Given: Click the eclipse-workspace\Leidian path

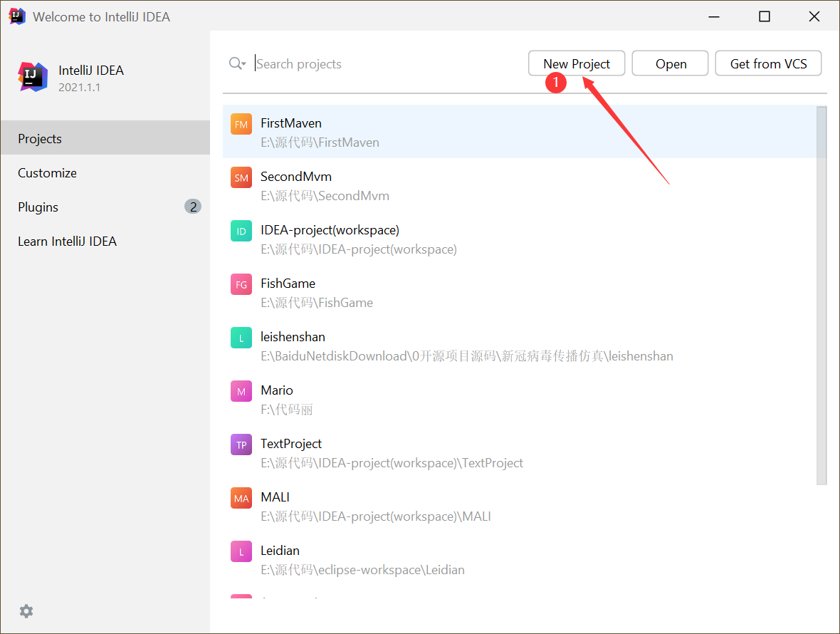Looking at the screenshot, I should coord(362,570).
